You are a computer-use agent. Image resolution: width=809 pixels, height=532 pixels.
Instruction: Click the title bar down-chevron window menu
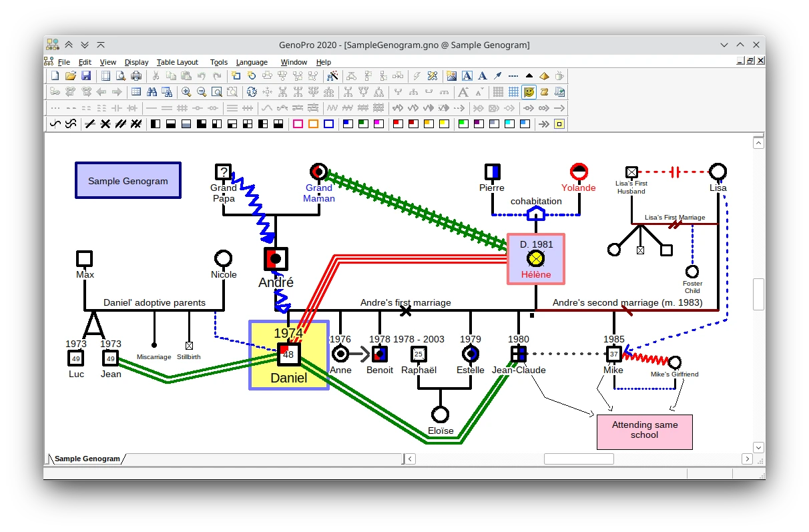724,45
